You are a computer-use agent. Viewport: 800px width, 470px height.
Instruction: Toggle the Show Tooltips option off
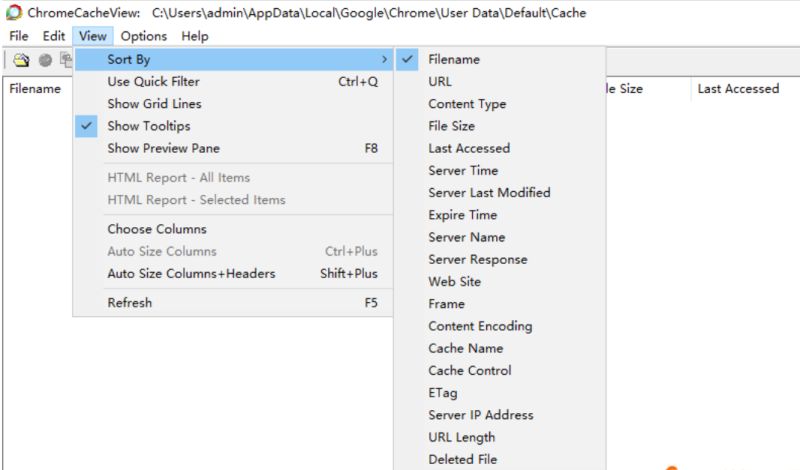[x=234, y=126]
